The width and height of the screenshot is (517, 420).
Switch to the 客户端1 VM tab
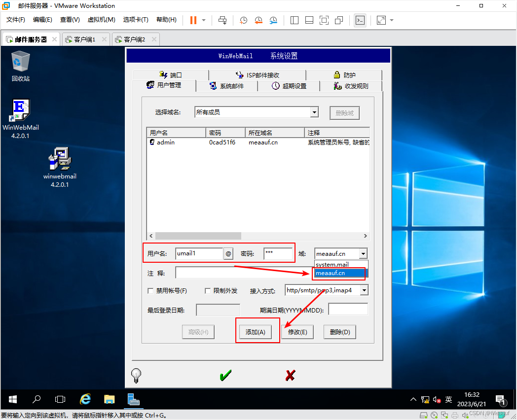[85, 39]
